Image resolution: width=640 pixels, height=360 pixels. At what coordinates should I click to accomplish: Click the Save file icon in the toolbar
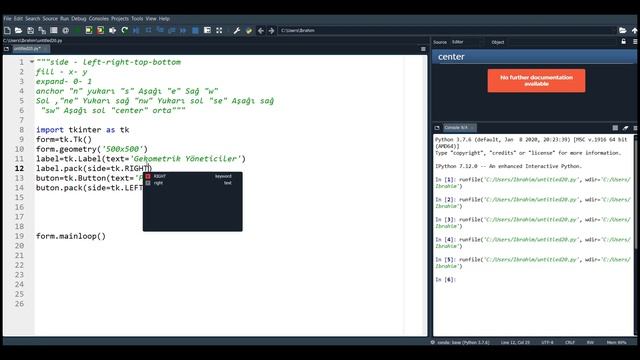coord(30,31)
